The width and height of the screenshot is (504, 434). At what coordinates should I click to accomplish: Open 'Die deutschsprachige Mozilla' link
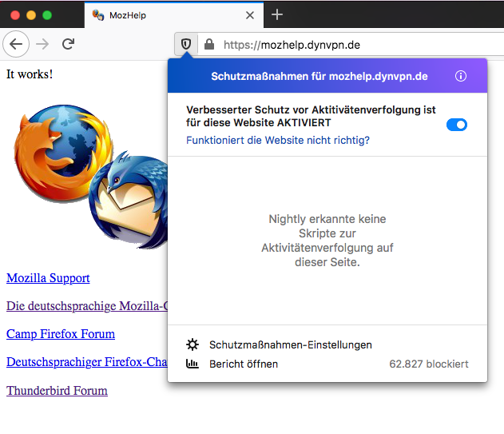coord(87,306)
